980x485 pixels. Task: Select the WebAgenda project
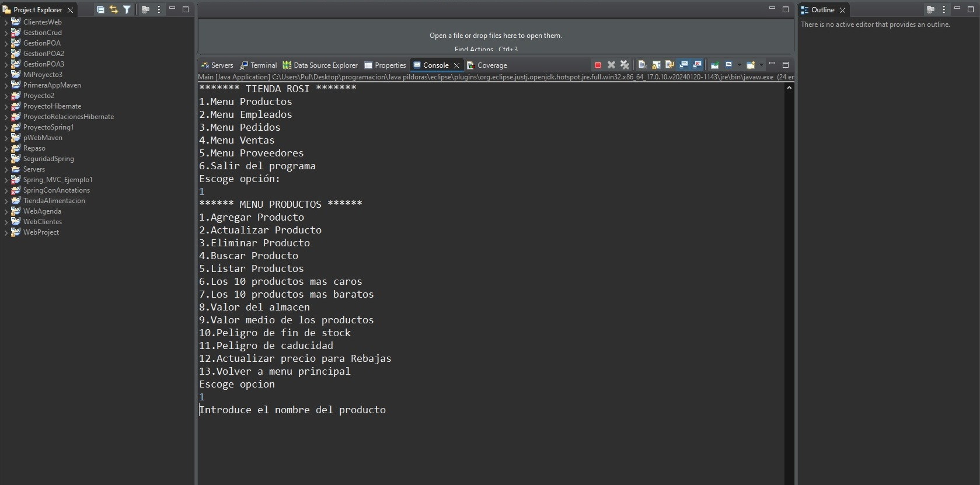coord(42,211)
